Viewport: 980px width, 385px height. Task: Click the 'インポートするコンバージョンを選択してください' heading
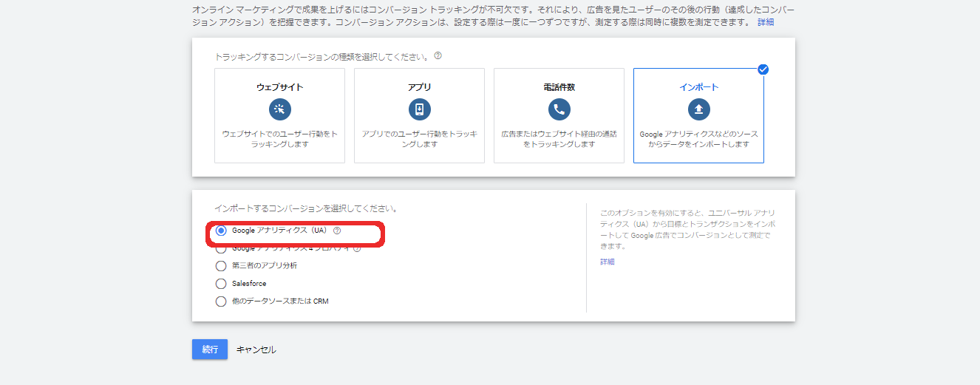tap(306, 209)
